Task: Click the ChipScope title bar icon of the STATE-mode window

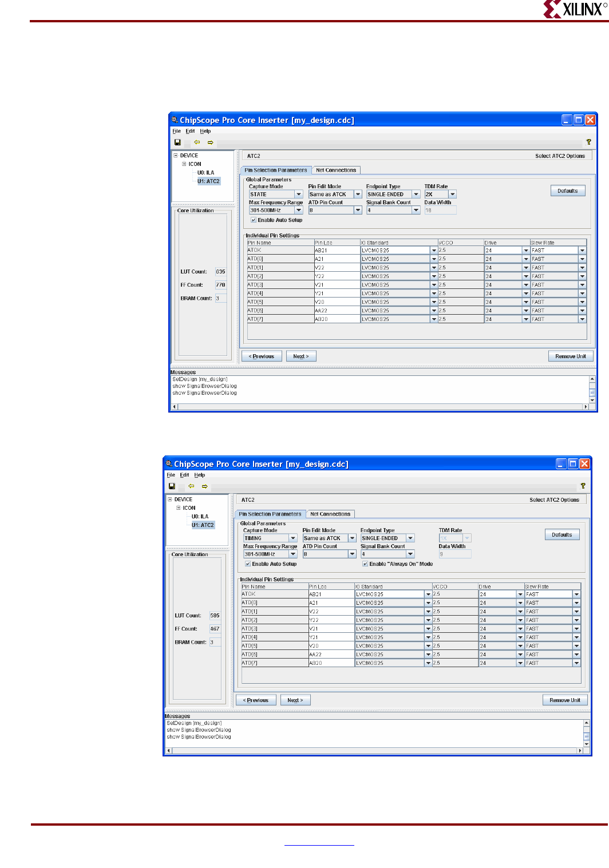Action: coord(175,120)
